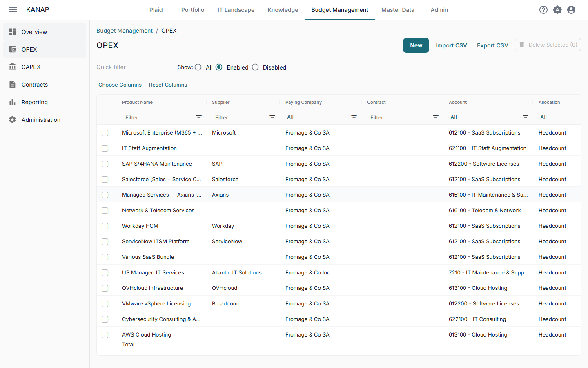The height and width of the screenshot is (368, 588).
Task: Open Contract column filter menu icon
Action: point(436,117)
